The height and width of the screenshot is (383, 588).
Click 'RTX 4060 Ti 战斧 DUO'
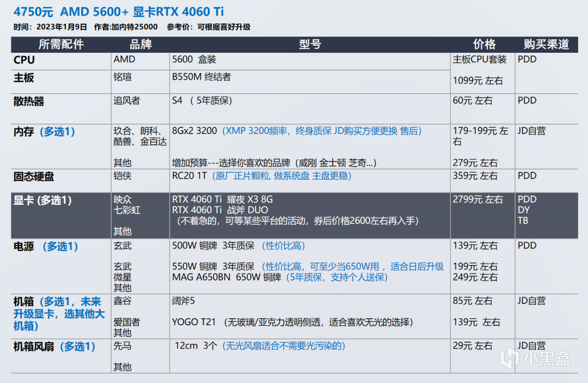pyautogui.click(x=220, y=210)
